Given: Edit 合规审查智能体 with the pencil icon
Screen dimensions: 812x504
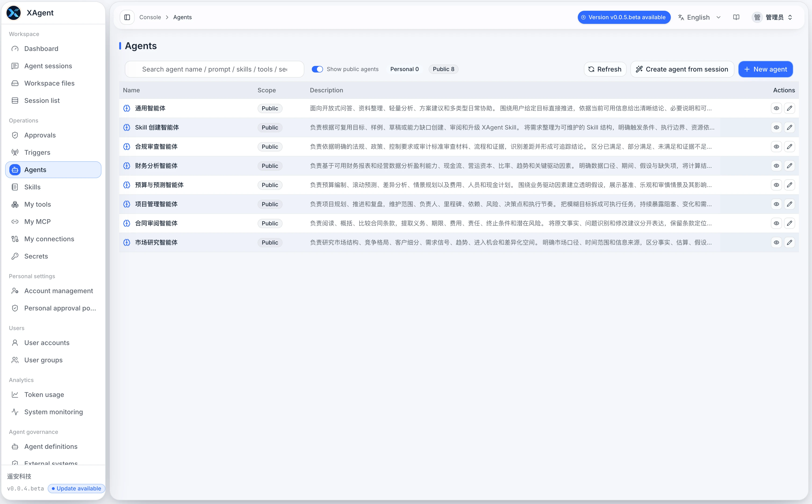Looking at the screenshot, I should [789, 147].
